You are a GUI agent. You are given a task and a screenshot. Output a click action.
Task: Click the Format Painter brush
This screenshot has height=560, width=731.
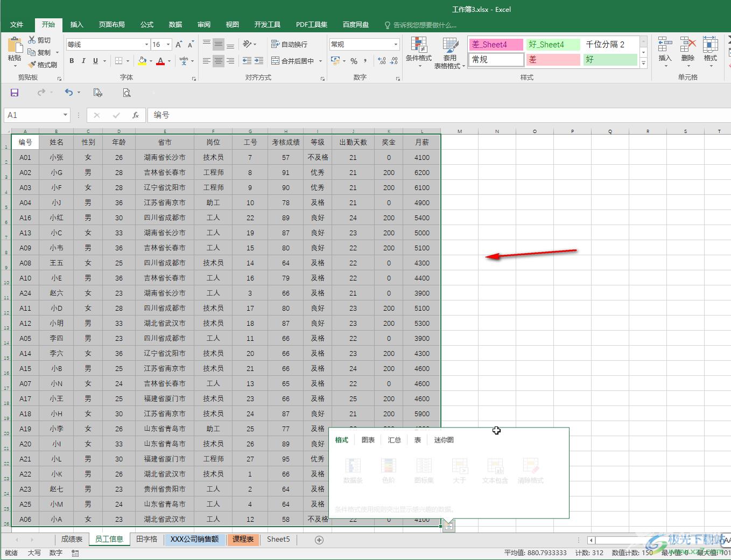32,65
